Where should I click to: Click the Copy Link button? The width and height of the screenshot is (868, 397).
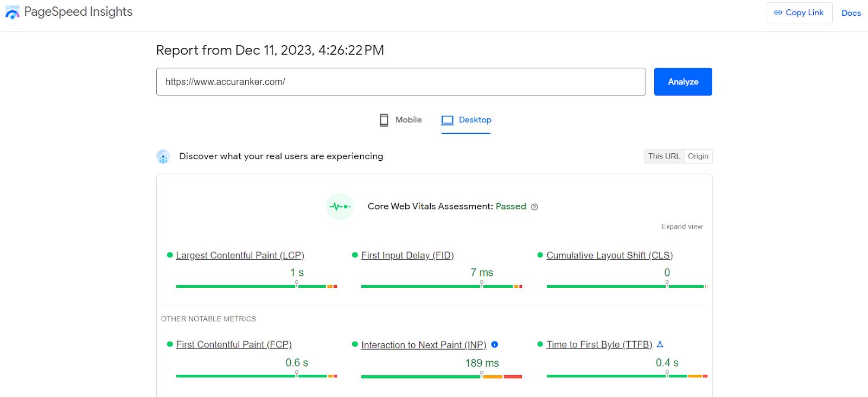[799, 12]
